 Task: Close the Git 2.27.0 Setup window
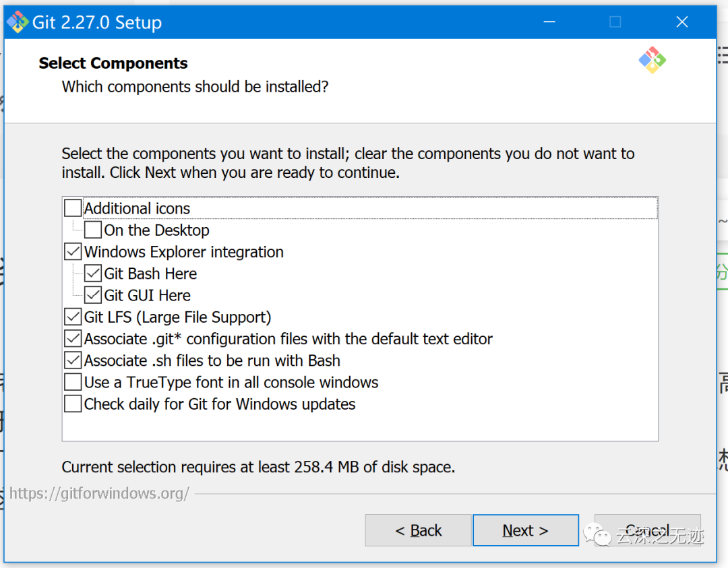click(682, 22)
